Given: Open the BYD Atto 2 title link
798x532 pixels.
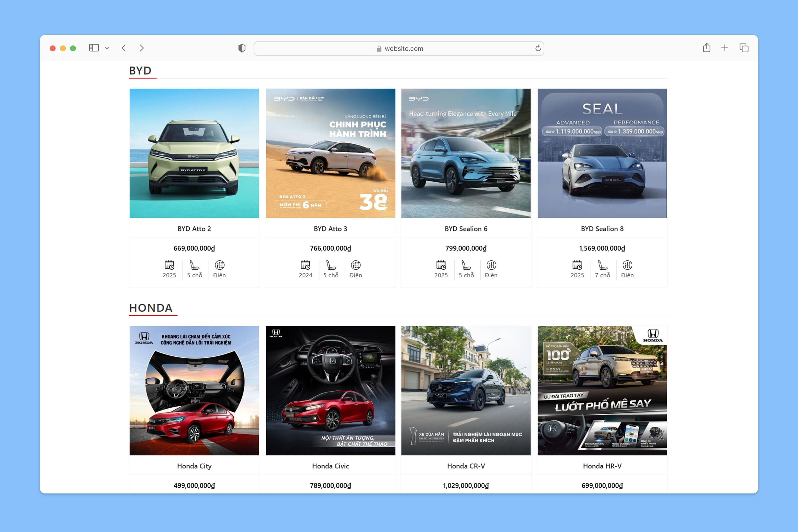Looking at the screenshot, I should (194, 229).
